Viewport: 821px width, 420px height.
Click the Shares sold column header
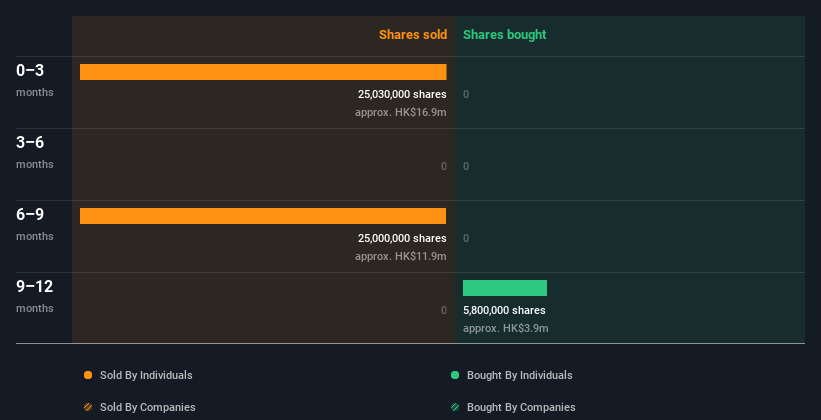tap(413, 35)
